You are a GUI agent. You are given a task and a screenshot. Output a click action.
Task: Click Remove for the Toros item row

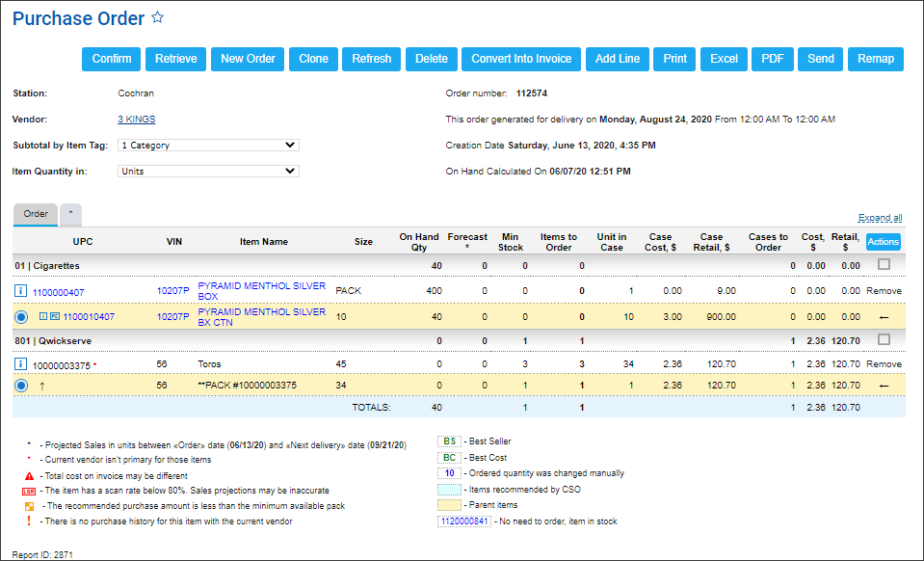point(884,364)
